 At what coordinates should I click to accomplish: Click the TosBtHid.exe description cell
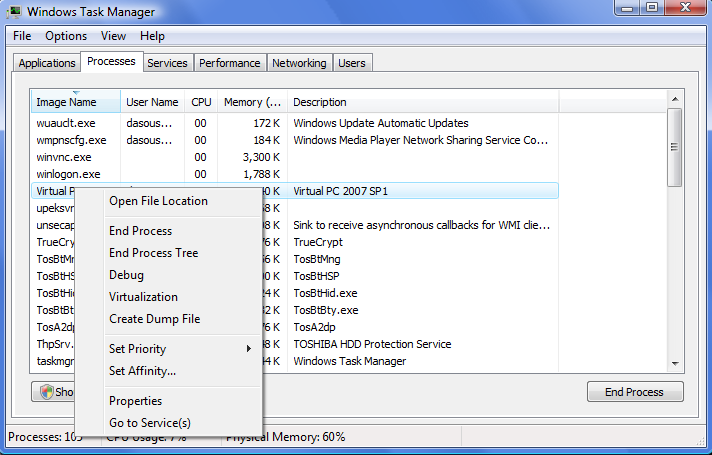(326, 293)
